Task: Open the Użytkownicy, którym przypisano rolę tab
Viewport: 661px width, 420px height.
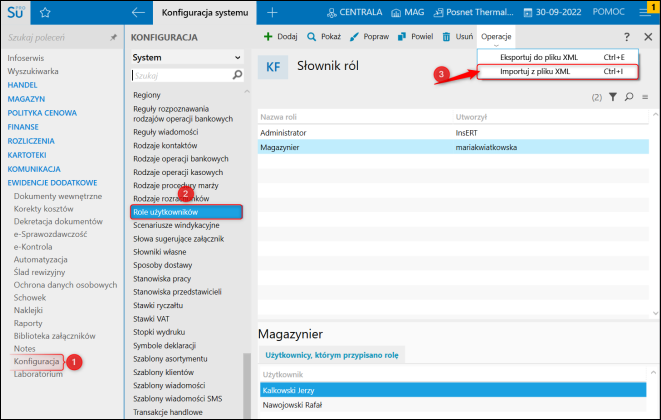Action: point(332,355)
